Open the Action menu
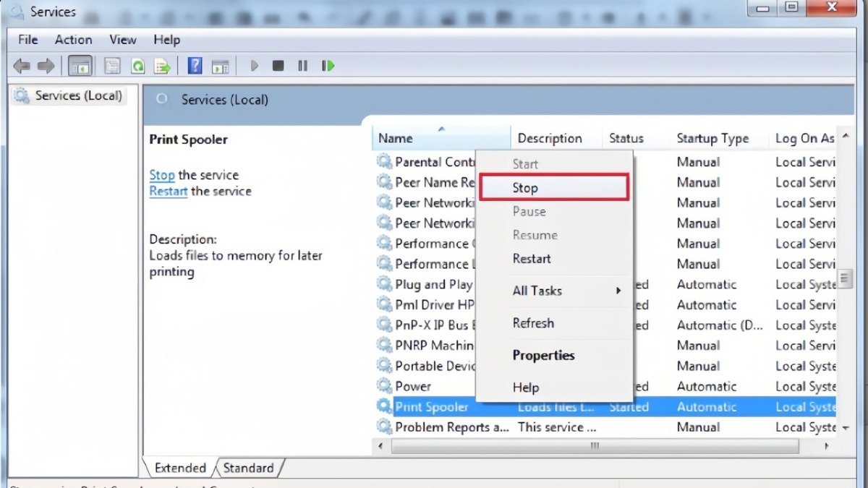This screenshot has width=868, height=488. [73, 40]
